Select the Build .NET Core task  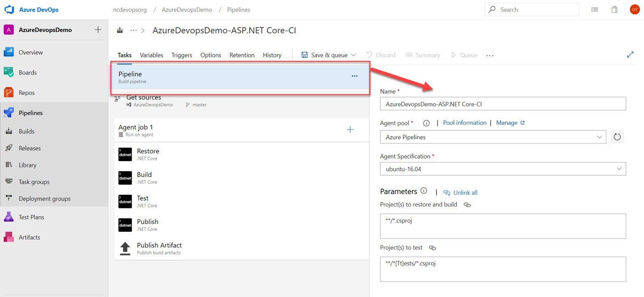pos(241,178)
